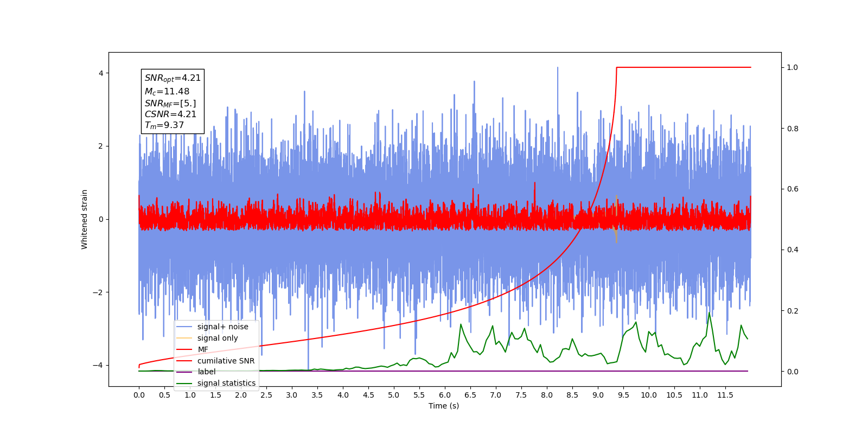Click the right y-axis tick label 0.6
868x434 pixels.
(x=793, y=189)
